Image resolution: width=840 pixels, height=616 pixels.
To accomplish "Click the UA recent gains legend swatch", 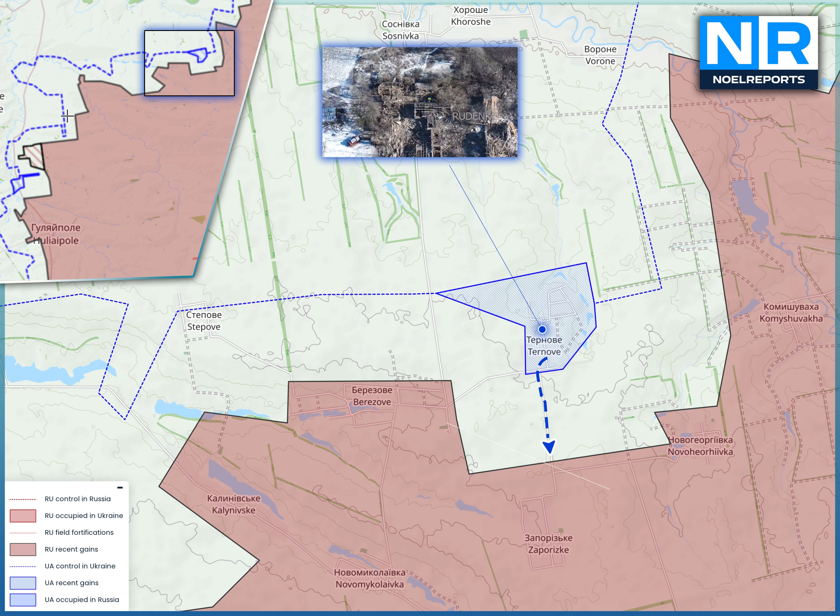I will pos(23,583).
